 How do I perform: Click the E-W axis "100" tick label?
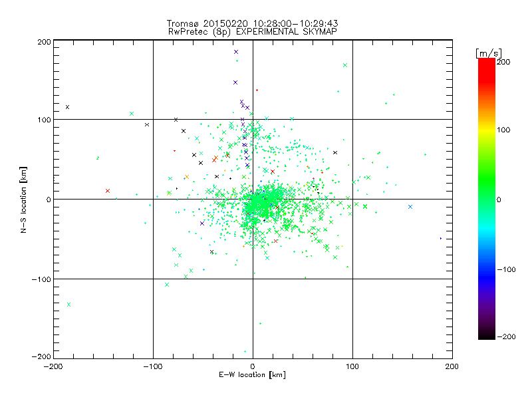pyautogui.click(x=352, y=366)
